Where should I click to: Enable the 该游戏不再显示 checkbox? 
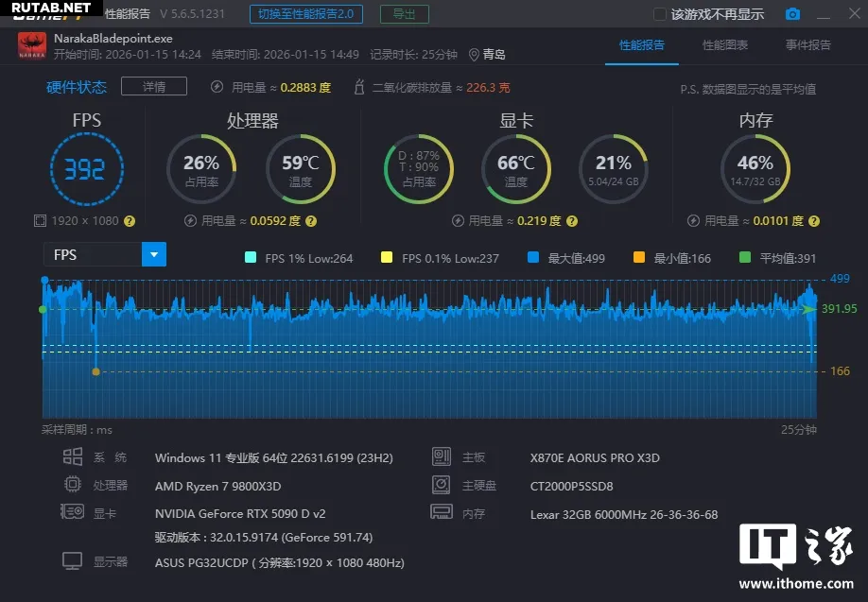tap(660, 14)
